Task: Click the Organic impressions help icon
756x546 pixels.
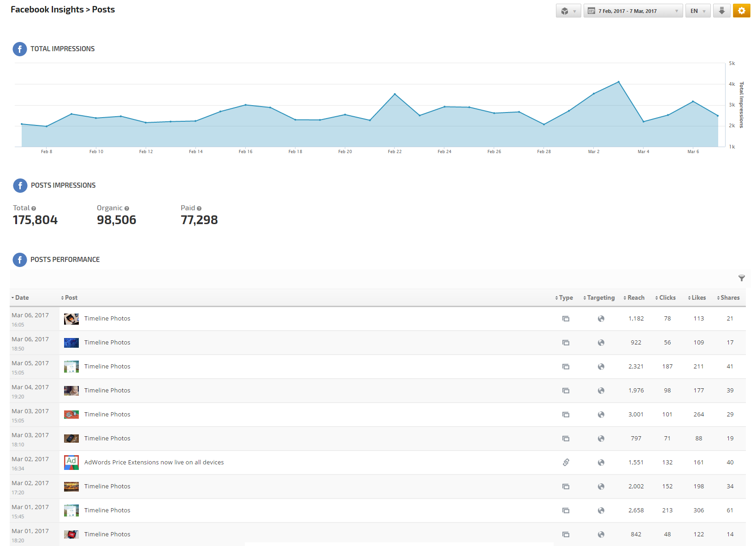Action: [127, 208]
